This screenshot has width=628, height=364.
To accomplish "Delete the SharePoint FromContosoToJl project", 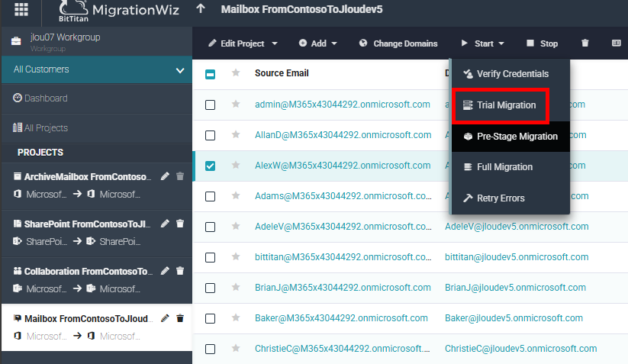I will (180, 224).
